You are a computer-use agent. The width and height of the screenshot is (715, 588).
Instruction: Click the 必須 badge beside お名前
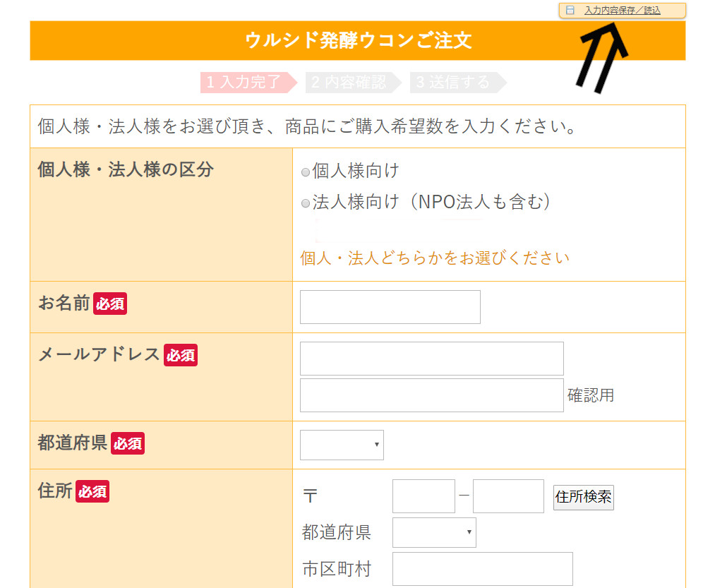[x=110, y=304]
